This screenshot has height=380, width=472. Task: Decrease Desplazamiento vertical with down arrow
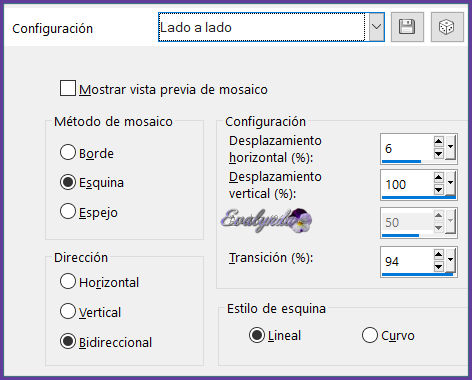coord(438,189)
